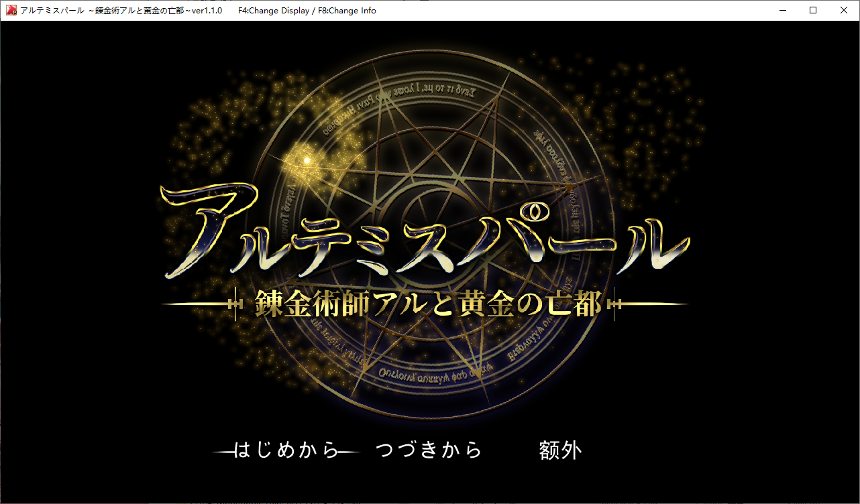Select つづきから to continue a saved game
Viewport: 860px width, 504px height.
[x=429, y=450]
